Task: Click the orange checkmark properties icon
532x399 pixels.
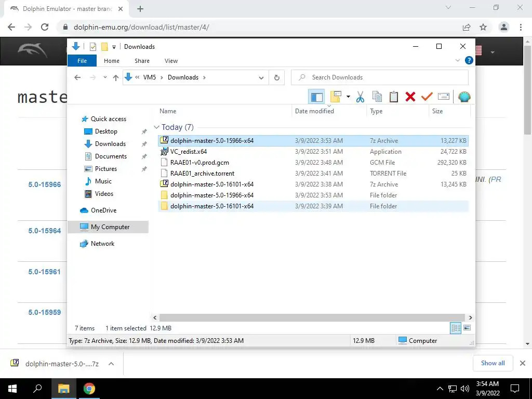Action: click(x=427, y=97)
